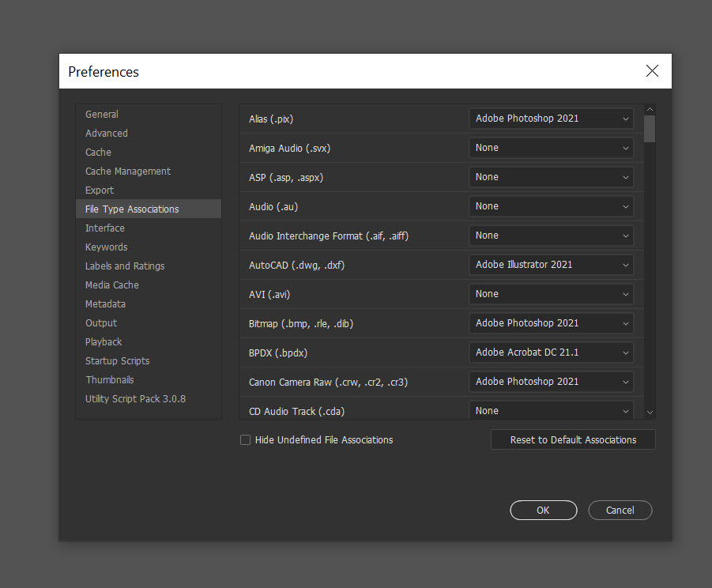Click Reset to Default Associations

[x=572, y=439]
